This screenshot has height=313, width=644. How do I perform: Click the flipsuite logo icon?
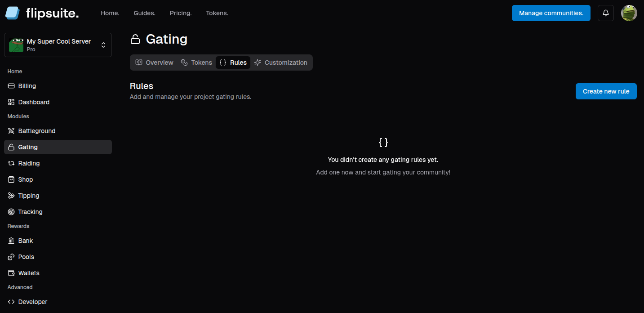(13, 13)
